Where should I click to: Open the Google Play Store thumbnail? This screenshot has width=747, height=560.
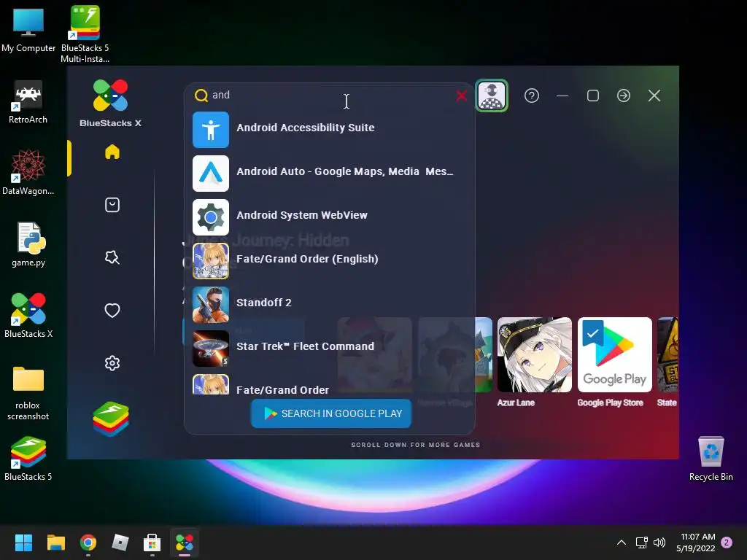coord(614,355)
